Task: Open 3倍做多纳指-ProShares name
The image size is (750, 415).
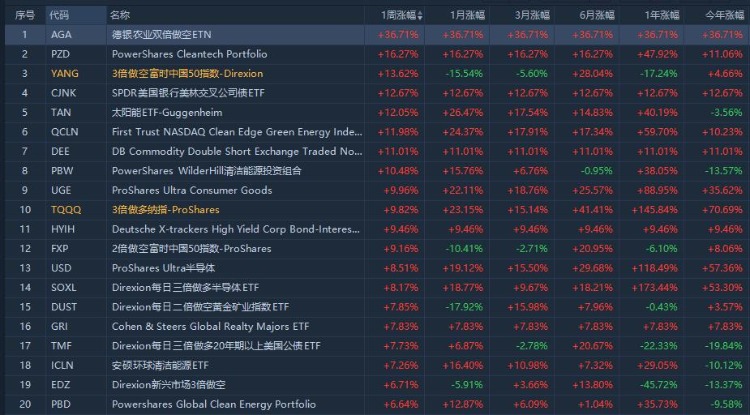Action: tap(165, 209)
